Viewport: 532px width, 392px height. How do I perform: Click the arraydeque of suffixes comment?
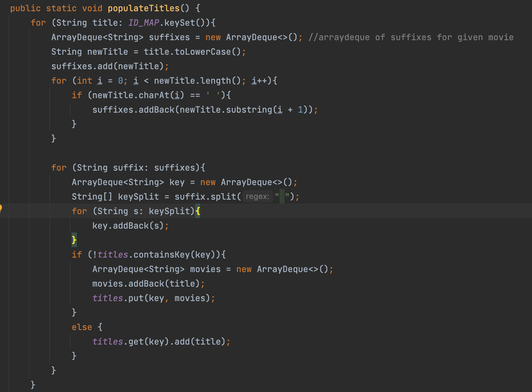[x=411, y=37]
